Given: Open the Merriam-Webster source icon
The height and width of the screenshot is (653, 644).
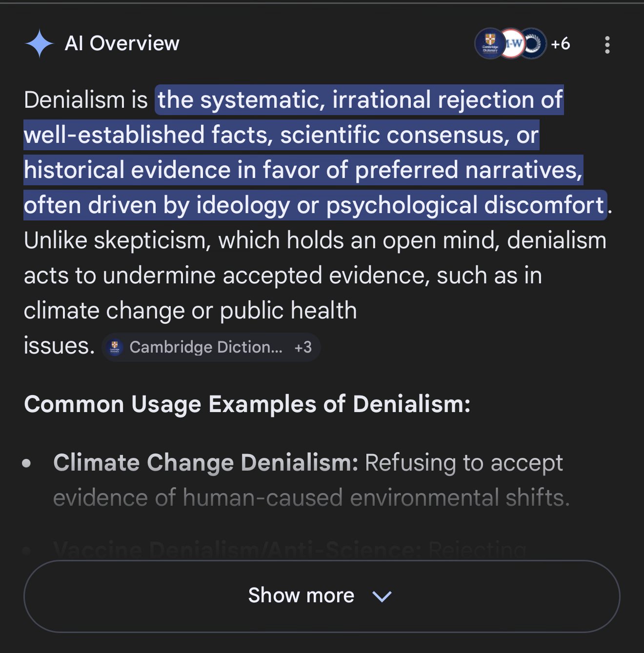Looking at the screenshot, I should 512,44.
